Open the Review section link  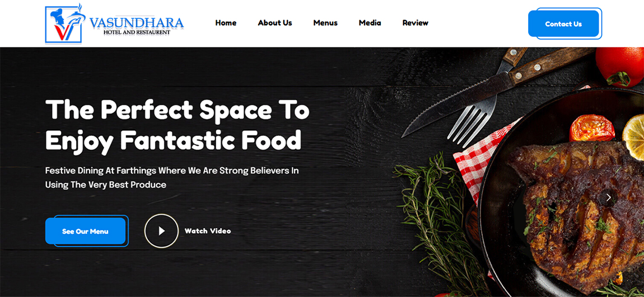click(x=415, y=23)
